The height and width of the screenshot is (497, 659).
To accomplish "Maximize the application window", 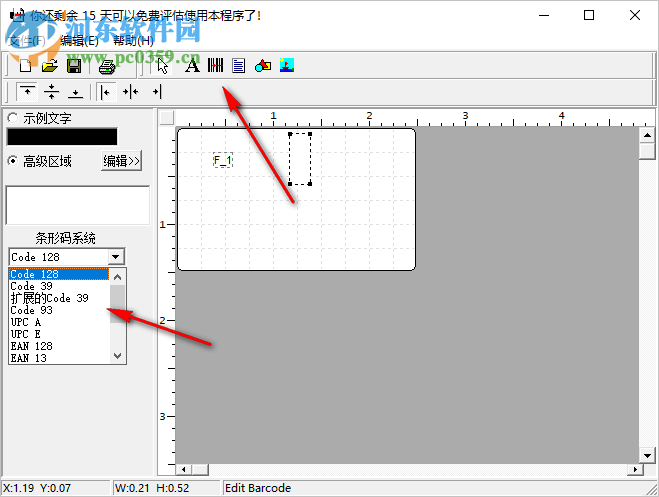I will click(589, 16).
